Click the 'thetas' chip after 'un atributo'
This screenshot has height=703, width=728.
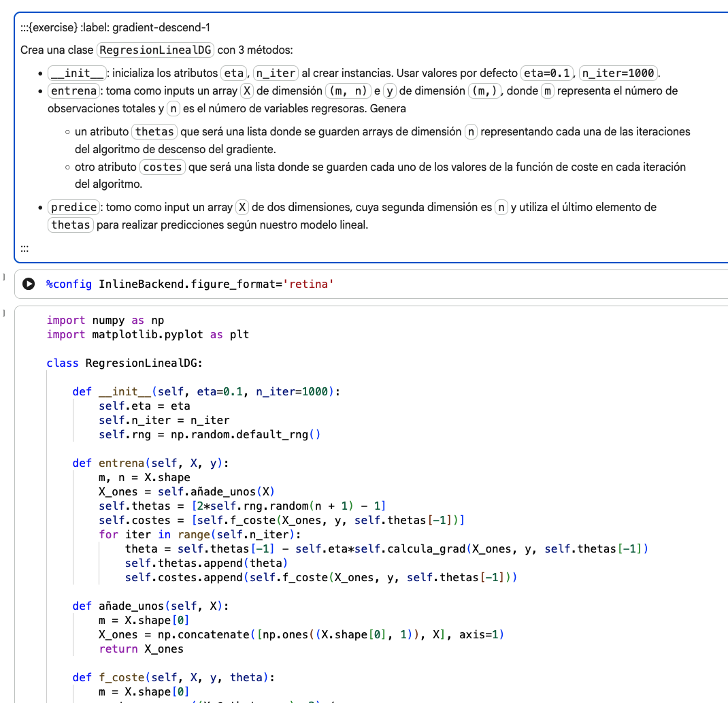[x=154, y=131]
